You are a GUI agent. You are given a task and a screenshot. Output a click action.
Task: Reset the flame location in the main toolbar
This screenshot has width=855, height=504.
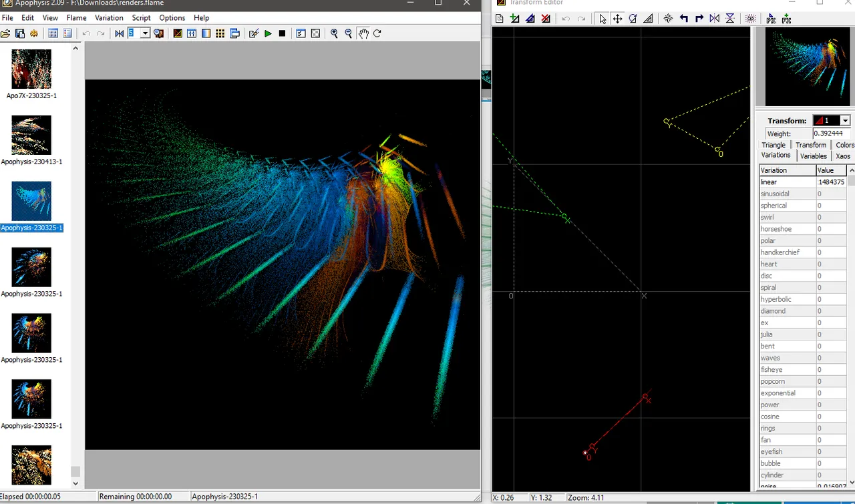[x=120, y=33]
